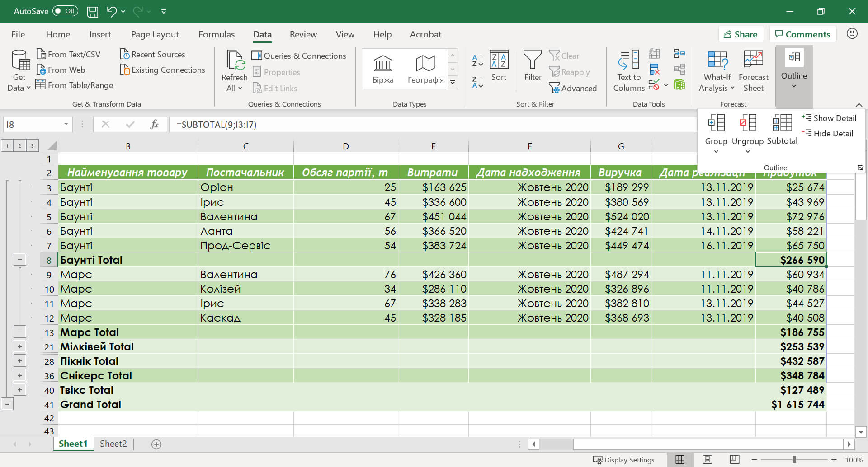Image resolution: width=868 pixels, height=467 pixels.
Task: Add a new sheet with plus icon
Action: [x=156, y=444]
